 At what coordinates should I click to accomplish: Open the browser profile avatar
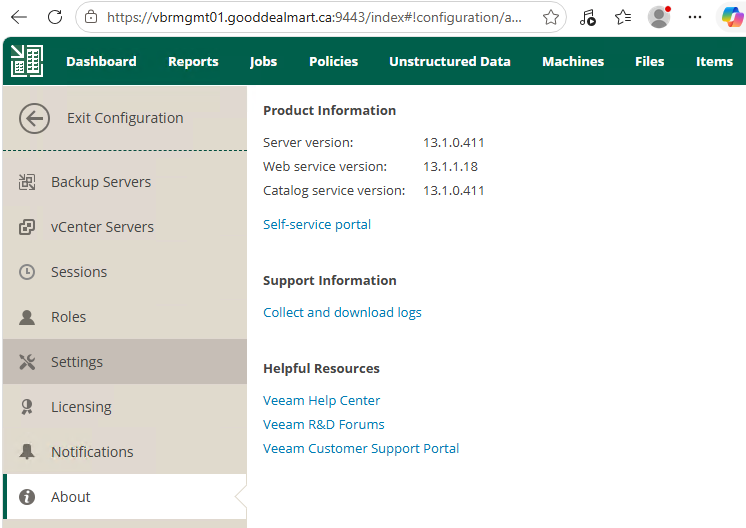659,17
